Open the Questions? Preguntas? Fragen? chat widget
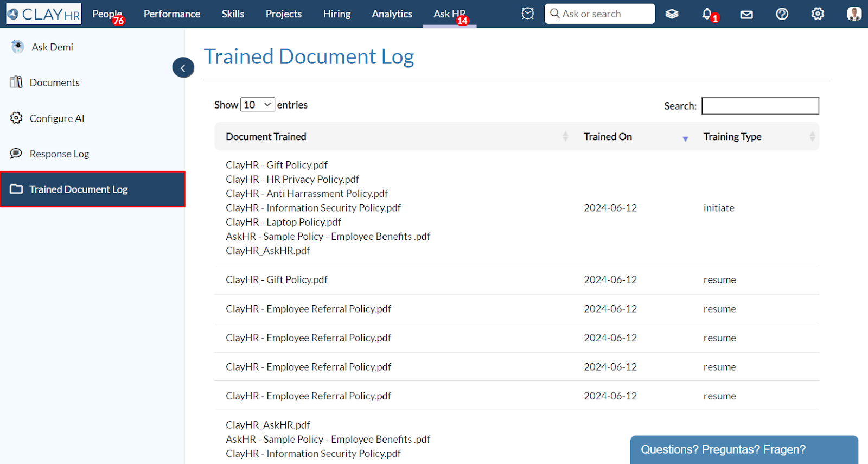868x464 pixels. tap(744, 449)
